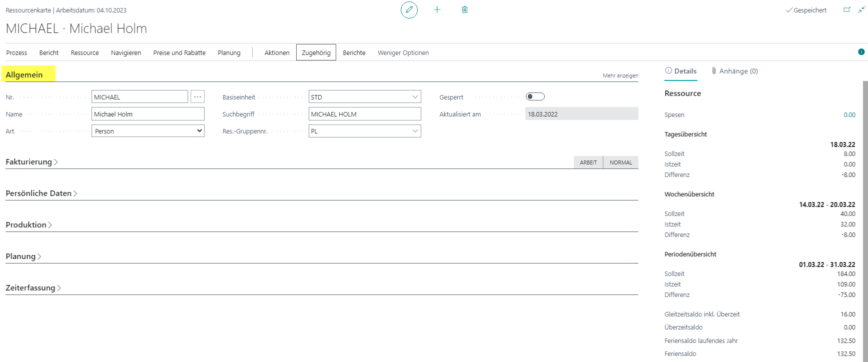Open the Ressource menu
The image size is (868, 362).
click(85, 52)
